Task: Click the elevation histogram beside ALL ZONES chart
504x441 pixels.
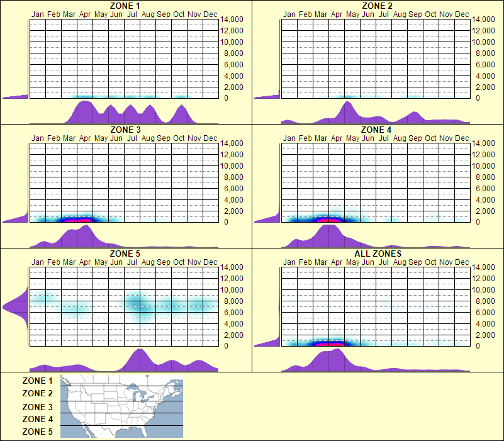Action: click(x=267, y=342)
